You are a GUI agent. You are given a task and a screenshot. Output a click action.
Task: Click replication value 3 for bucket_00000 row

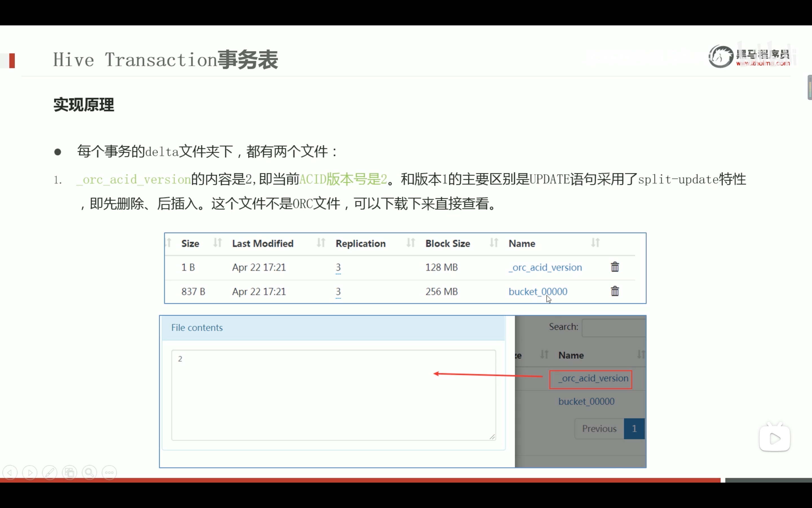338,292
